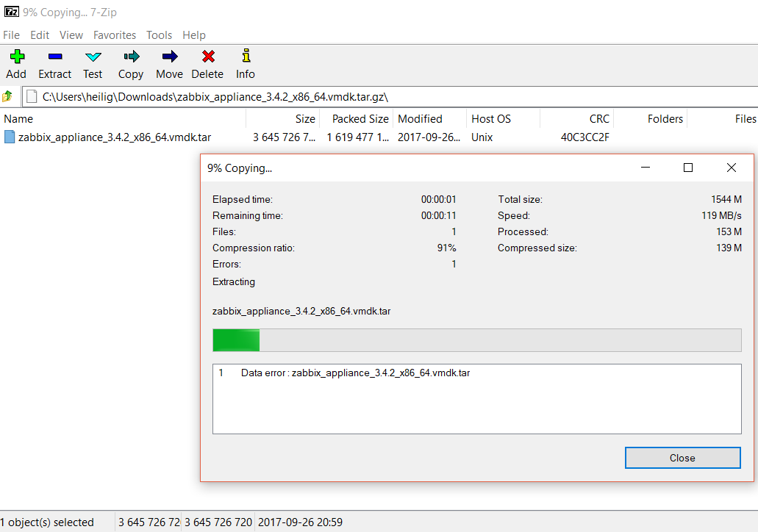758x532 pixels.
Task: Click the 7-Zip title bar logo
Action: [12, 12]
